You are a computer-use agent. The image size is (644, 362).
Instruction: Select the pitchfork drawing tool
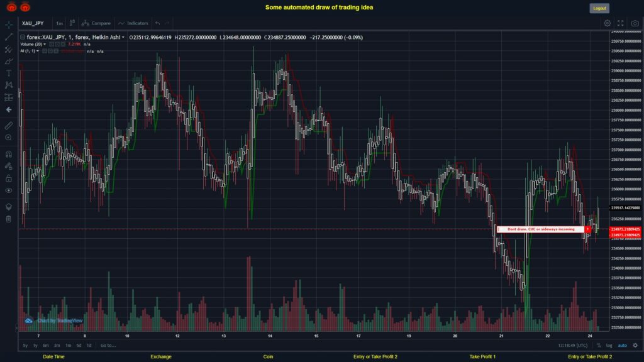(x=9, y=49)
